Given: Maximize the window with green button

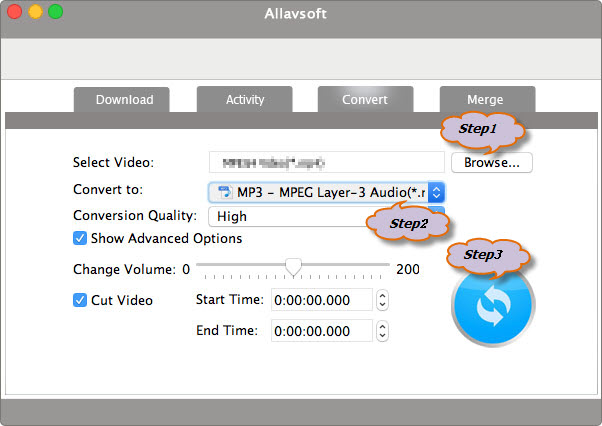Looking at the screenshot, I should pyautogui.click(x=56, y=12).
